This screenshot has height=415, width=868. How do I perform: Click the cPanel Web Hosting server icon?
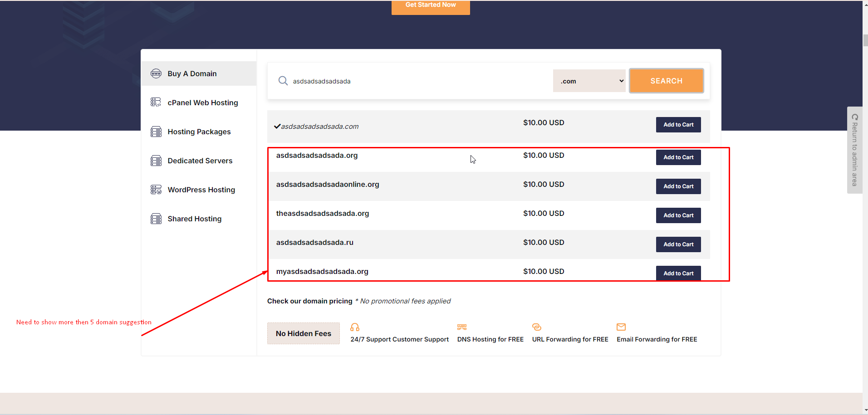coord(156,103)
